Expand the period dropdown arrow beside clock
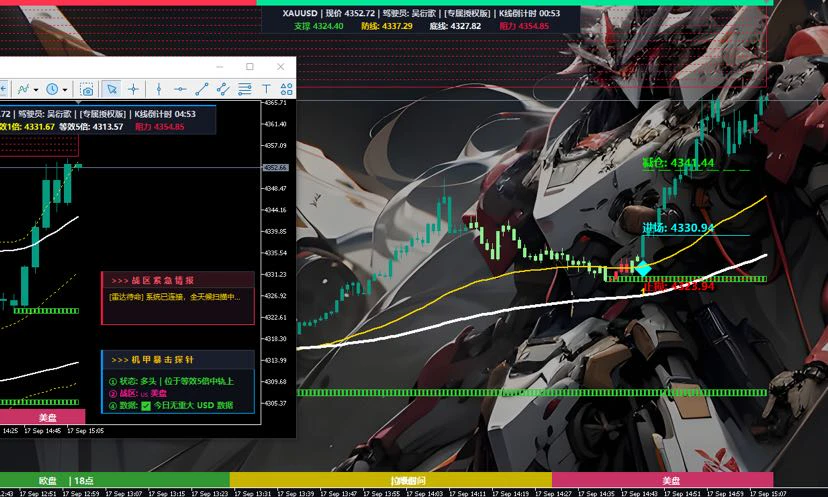This screenshot has height=497, width=828. tap(65, 90)
